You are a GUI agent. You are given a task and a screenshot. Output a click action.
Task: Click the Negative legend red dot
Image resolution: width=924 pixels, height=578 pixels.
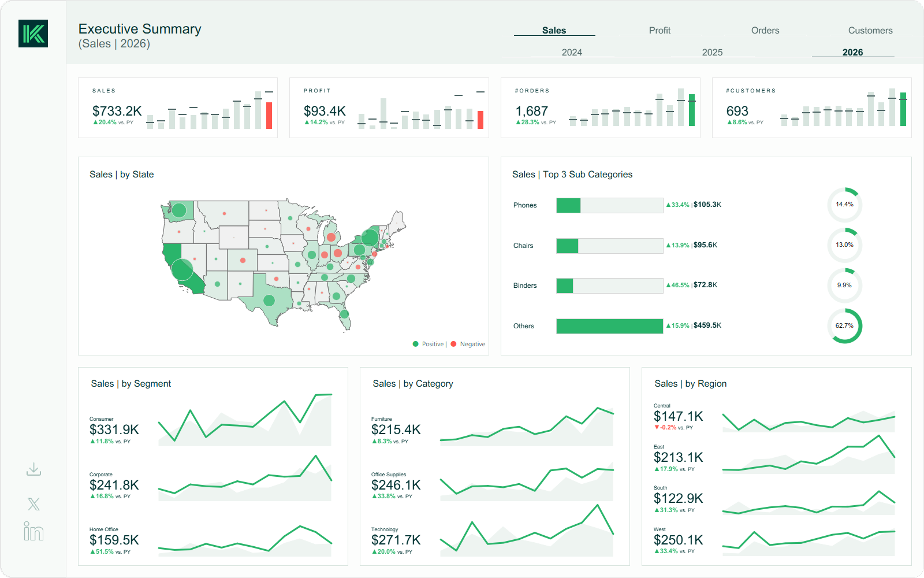tap(453, 344)
